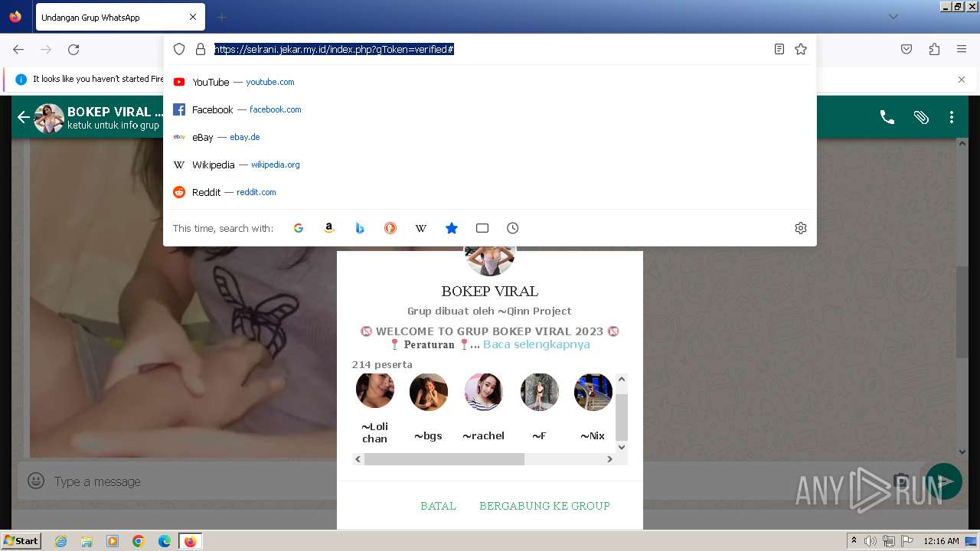
Task: Open the extensions puzzle icon
Action: [934, 49]
